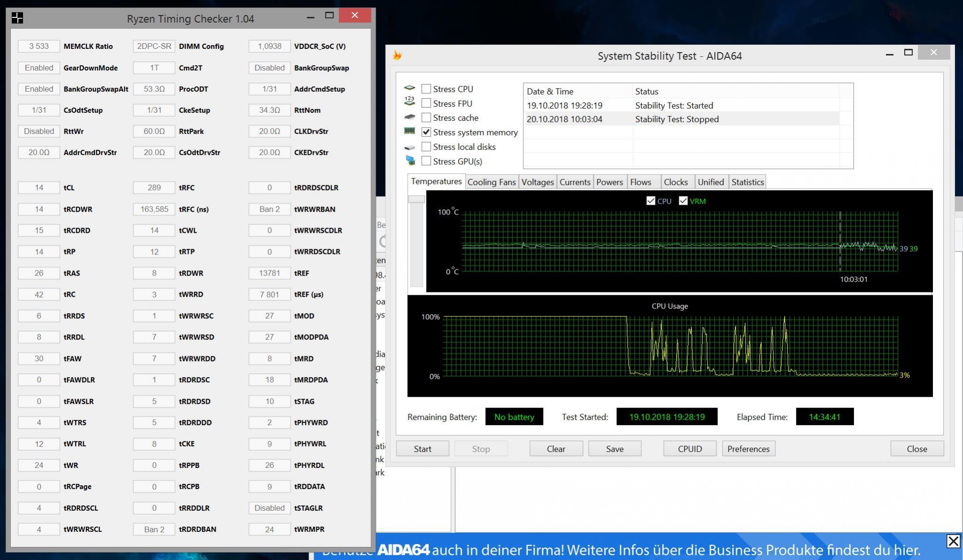This screenshot has height=560, width=963.
Task: Toggle the VRM temperature graph checkbox
Action: click(x=683, y=201)
